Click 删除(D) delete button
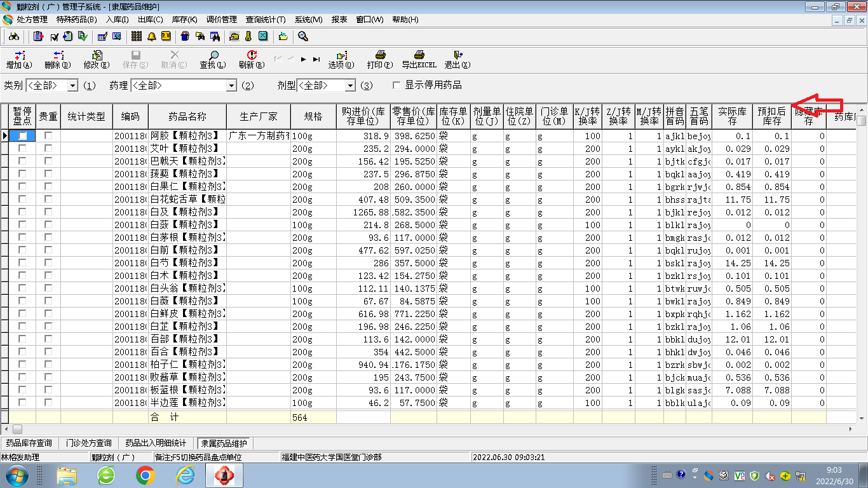 [57, 60]
